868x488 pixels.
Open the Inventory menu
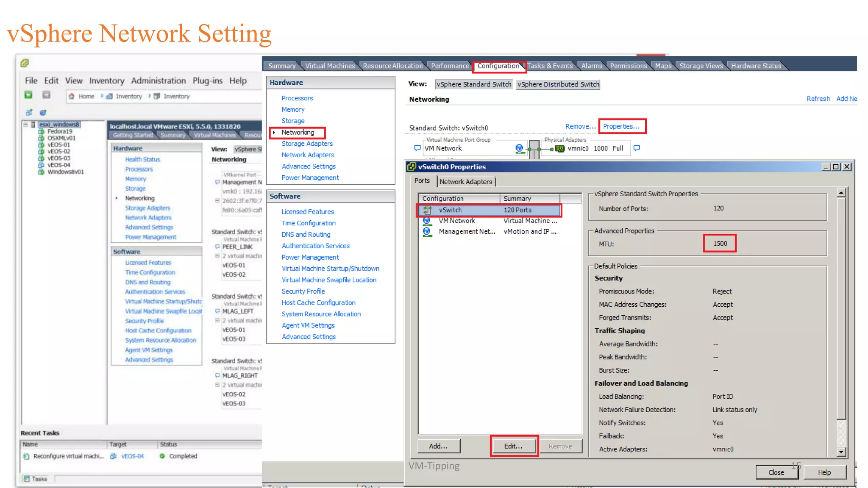coord(107,80)
